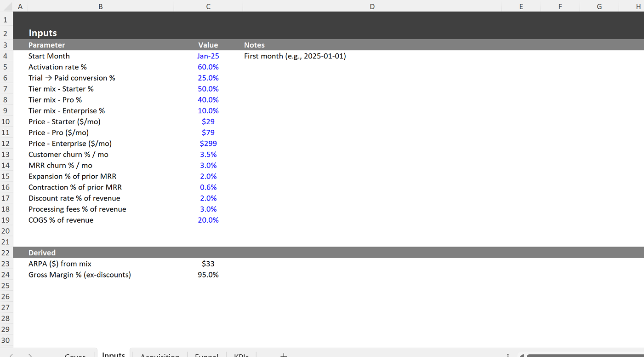The height and width of the screenshot is (357, 644).
Task: Select column B header
Action: [100, 6]
